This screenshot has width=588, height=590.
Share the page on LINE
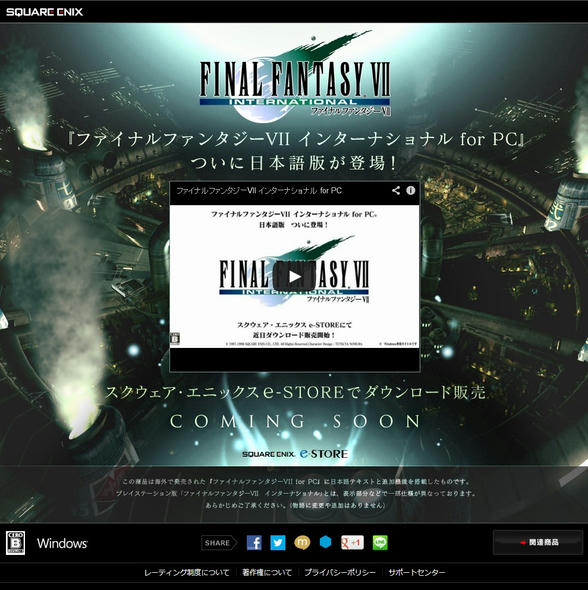(x=380, y=543)
